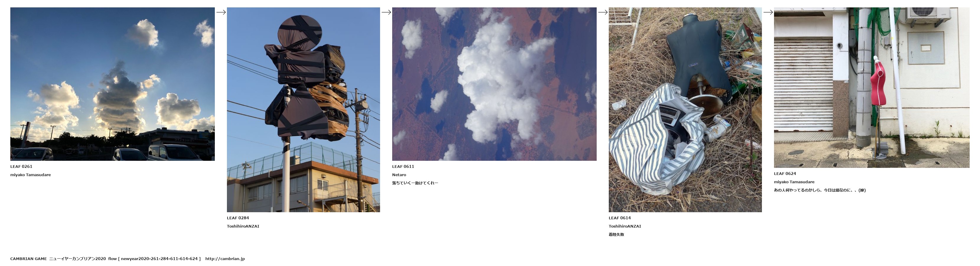
Task: Click the CAMBRIAN GAME footer title
Action: click(x=29, y=259)
